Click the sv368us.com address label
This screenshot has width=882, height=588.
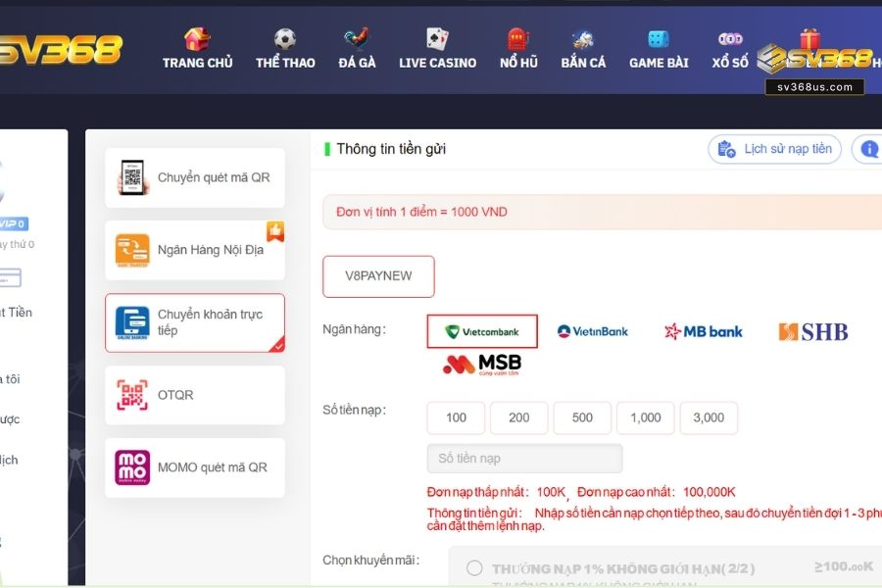tap(814, 87)
